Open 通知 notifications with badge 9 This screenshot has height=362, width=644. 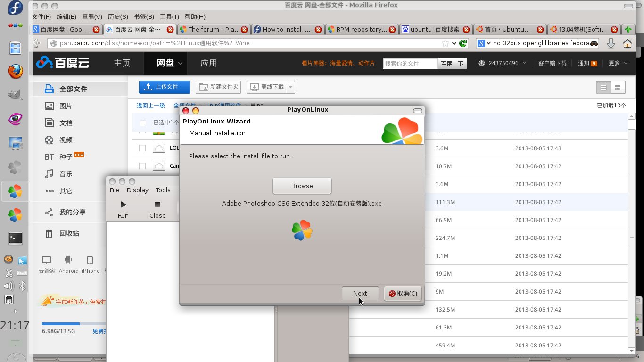point(588,63)
